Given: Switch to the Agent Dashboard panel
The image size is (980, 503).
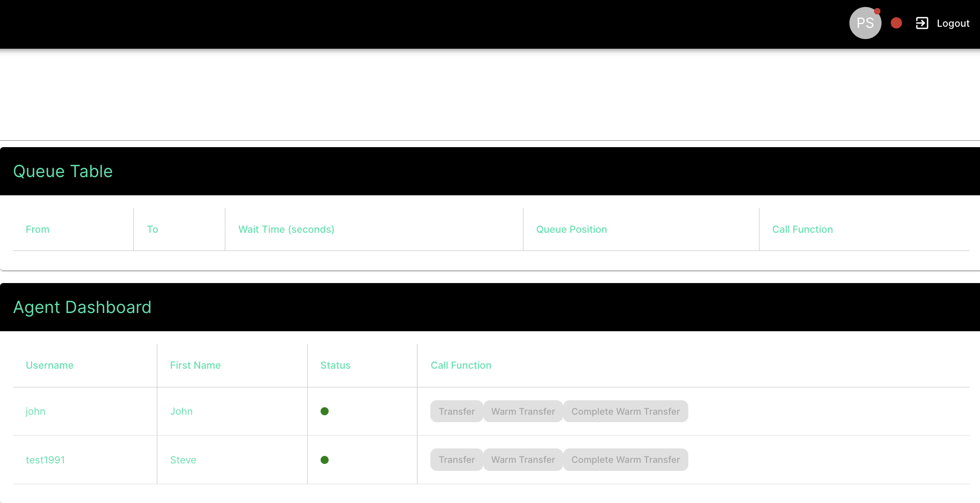Looking at the screenshot, I should click(x=82, y=307).
